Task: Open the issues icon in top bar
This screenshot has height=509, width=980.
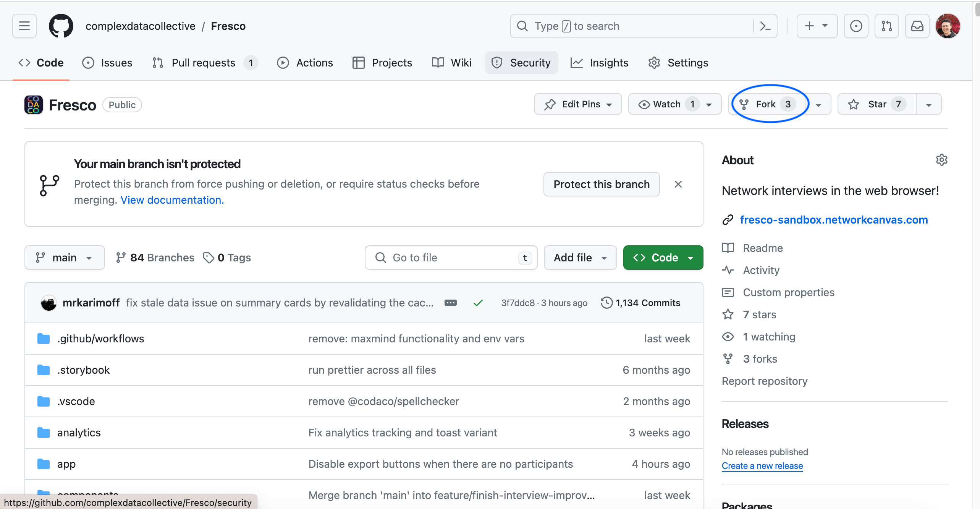Action: click(x=856, y=26)
